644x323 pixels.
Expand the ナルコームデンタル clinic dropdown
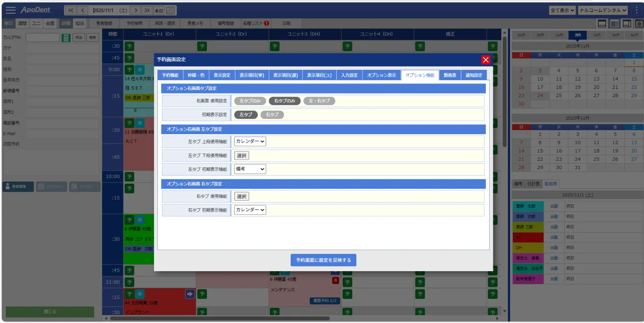click(602, 10)
